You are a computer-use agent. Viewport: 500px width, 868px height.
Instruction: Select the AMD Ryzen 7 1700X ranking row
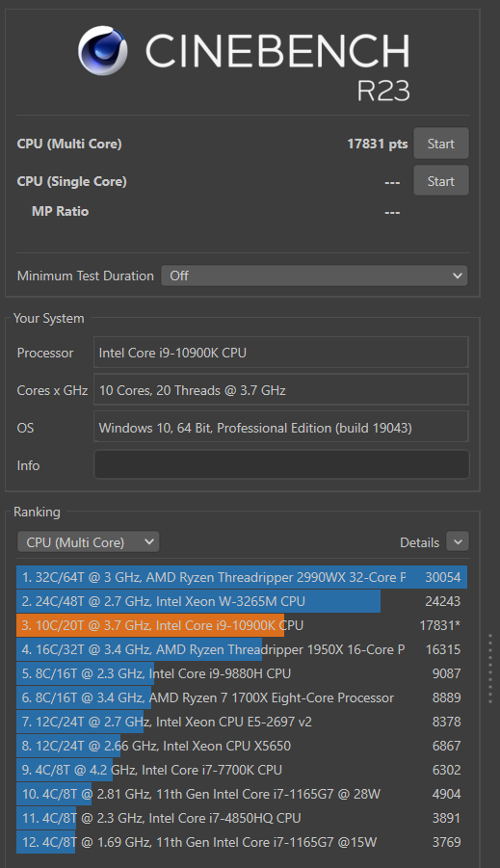(x=242, y=697)
